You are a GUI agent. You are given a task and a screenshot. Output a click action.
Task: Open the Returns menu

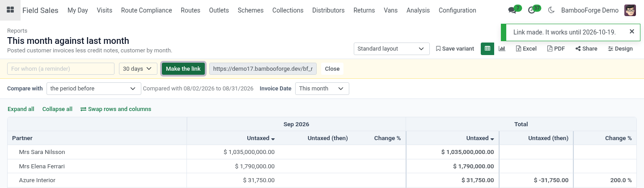coord(364,10)
